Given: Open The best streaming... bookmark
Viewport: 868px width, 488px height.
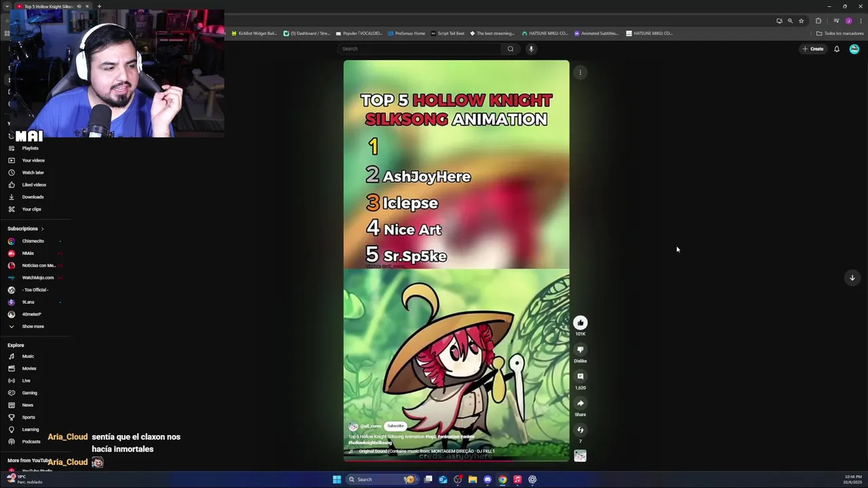Looking at the screenshot, I should pos(492,33).
